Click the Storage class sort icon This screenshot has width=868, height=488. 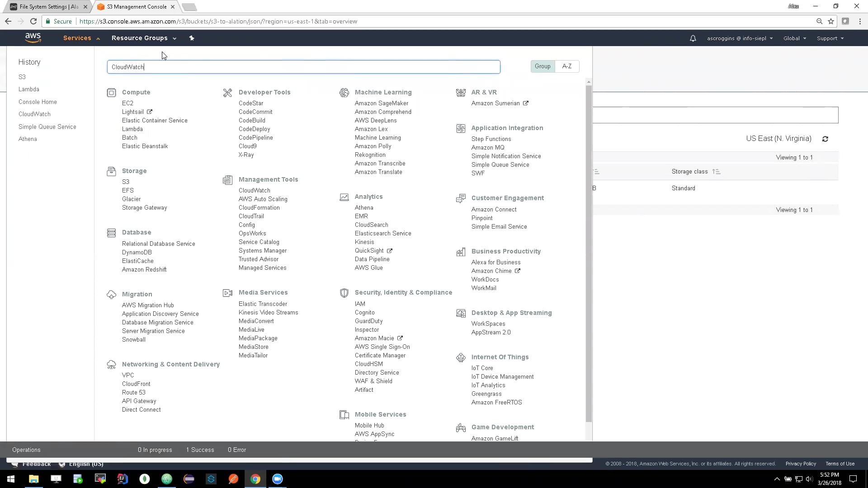pos(716,172)
